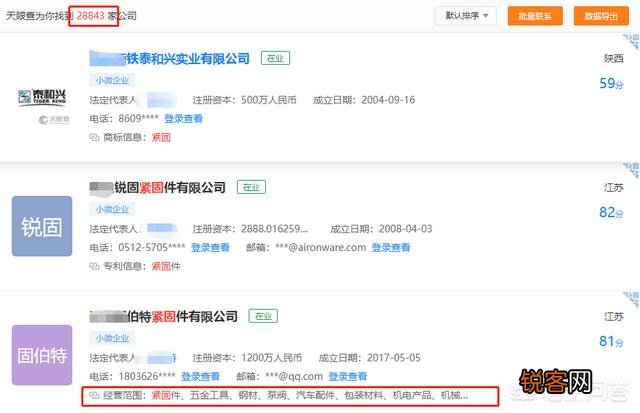Click the 固伯特 purple logo tile
Viewport: 640px width, 413px height.
click(42, 355)
